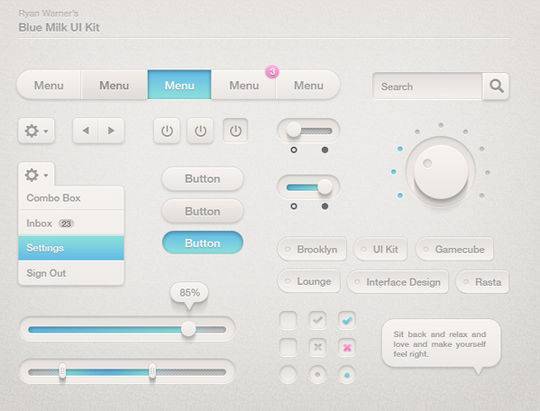This screenshot has width=540, height=411.
Task: Choose Settings in the combo box list
Action: tap(71, 248)
